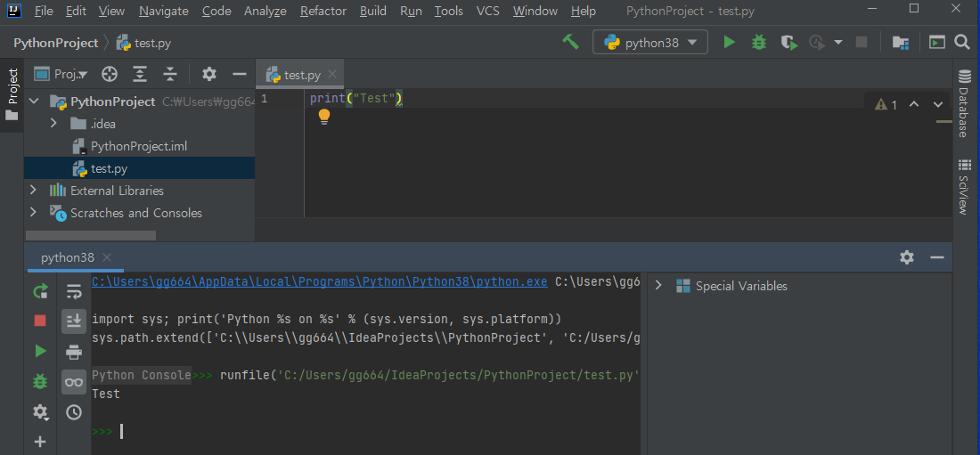Open the Proj. view selector dropdown
The height and width of the screenshot is (455, 980).
61,75
